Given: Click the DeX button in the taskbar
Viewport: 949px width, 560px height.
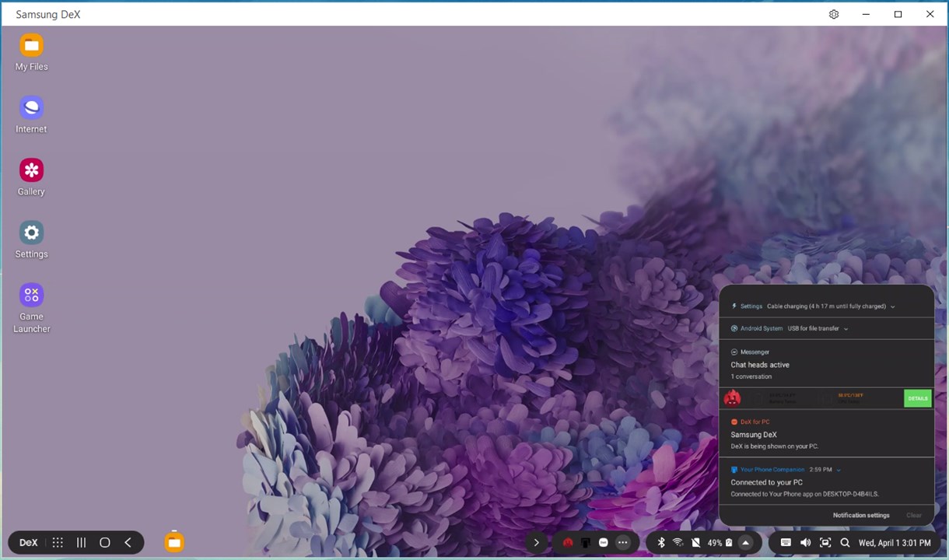Looking at the screenshot, I should 28,543.
